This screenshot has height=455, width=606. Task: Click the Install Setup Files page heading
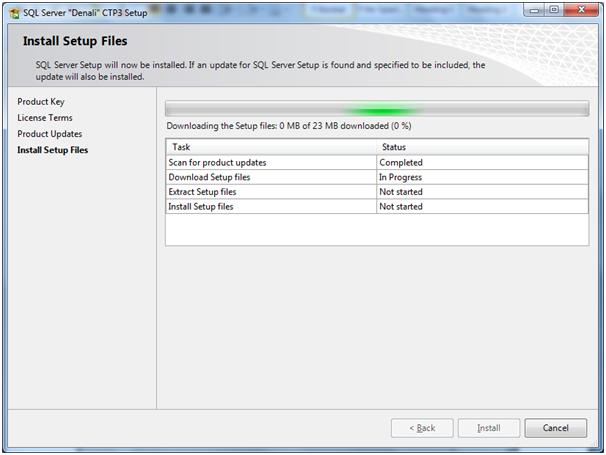point(75,41)
